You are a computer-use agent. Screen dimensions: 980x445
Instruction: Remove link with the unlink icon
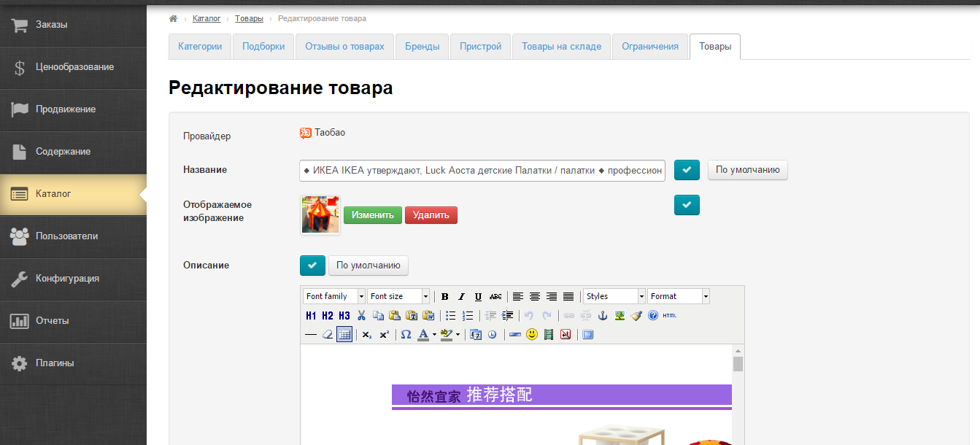(585, 316)
